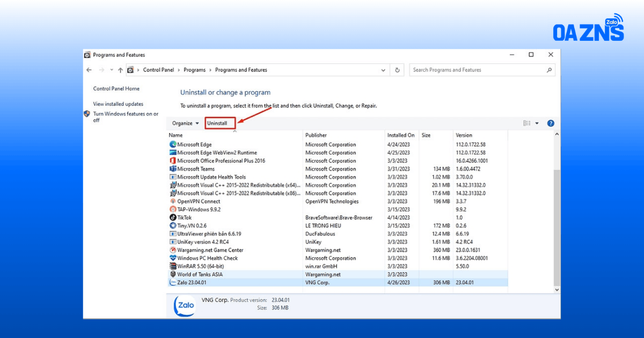The height and width of the screenshot is (338, 644).
Task: Click the search magnifier icon
Action: (x=549, y=70)
